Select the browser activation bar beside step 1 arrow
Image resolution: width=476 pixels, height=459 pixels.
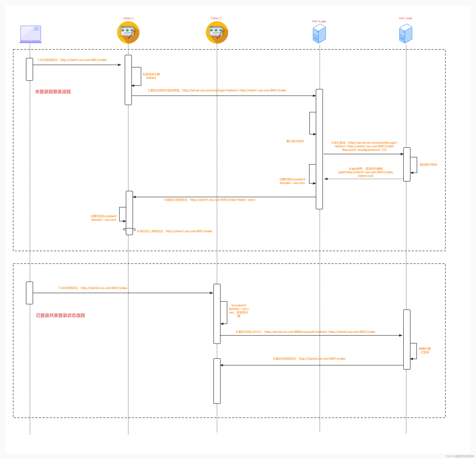coord(29,69)
